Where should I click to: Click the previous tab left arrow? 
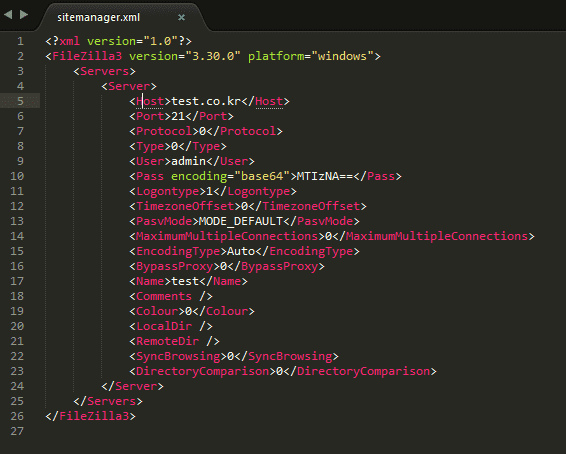(8, 15)
